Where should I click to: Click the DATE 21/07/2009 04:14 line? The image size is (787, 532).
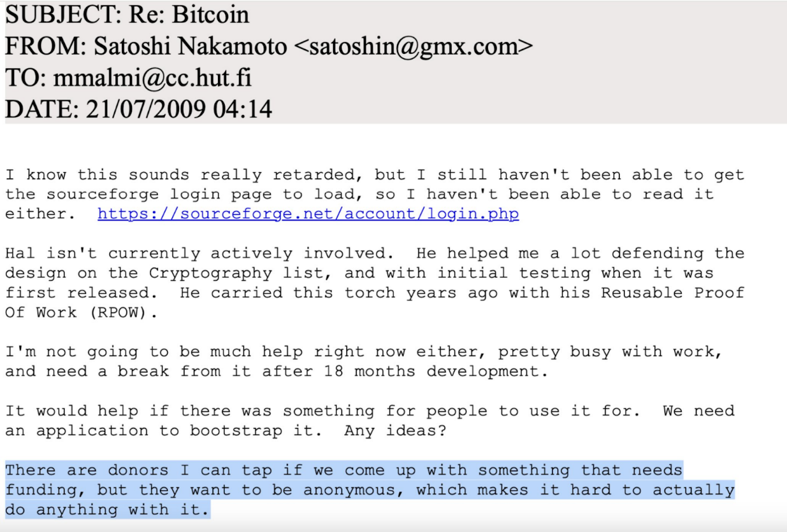tap(138, 109)
